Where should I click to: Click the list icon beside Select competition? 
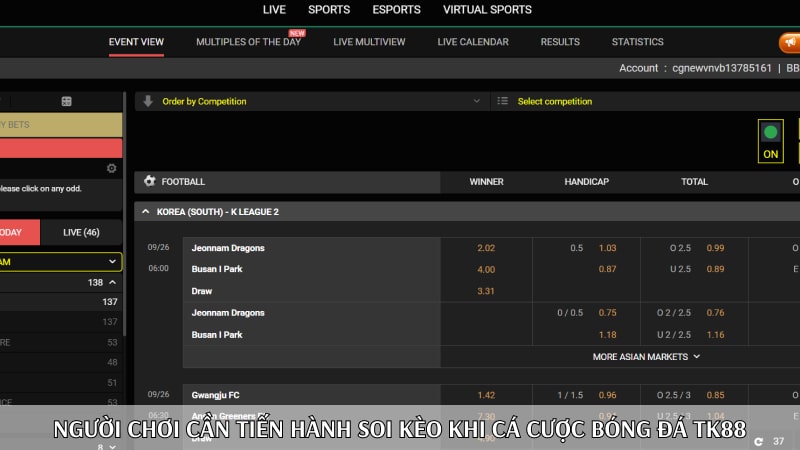[503, 101]
